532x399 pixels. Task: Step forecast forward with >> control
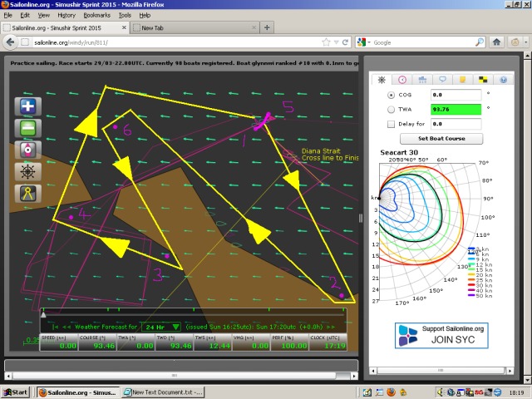tap(331, 327)
